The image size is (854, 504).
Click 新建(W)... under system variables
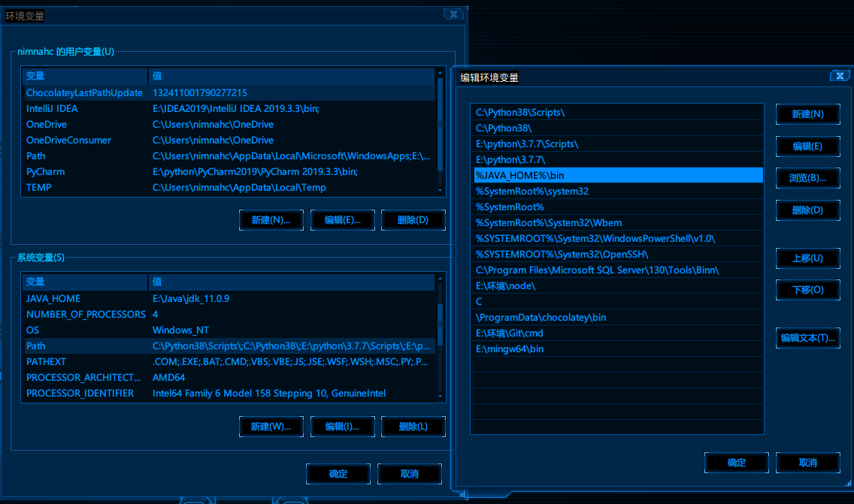[271, 427]
